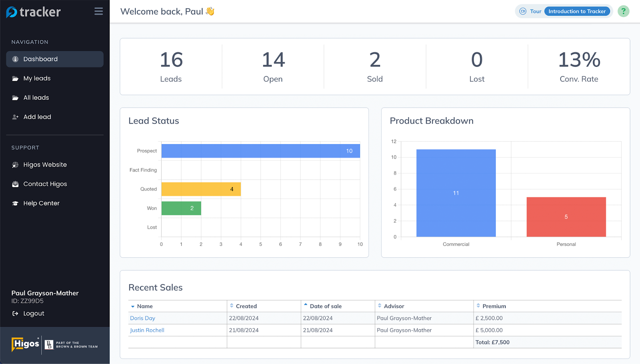The height and width of the screenshot is (364, 640).
Task: Click the Logout icon
Action: (15, 313)
